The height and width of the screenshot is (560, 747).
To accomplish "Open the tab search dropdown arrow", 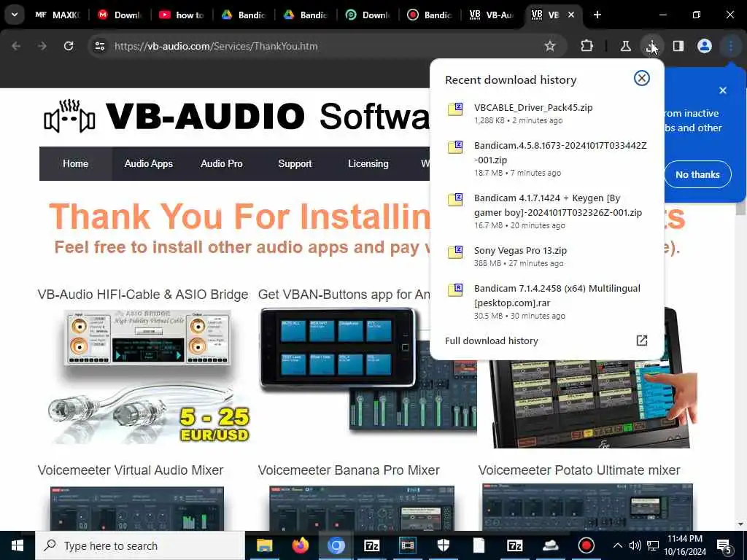I will [15, 15].
